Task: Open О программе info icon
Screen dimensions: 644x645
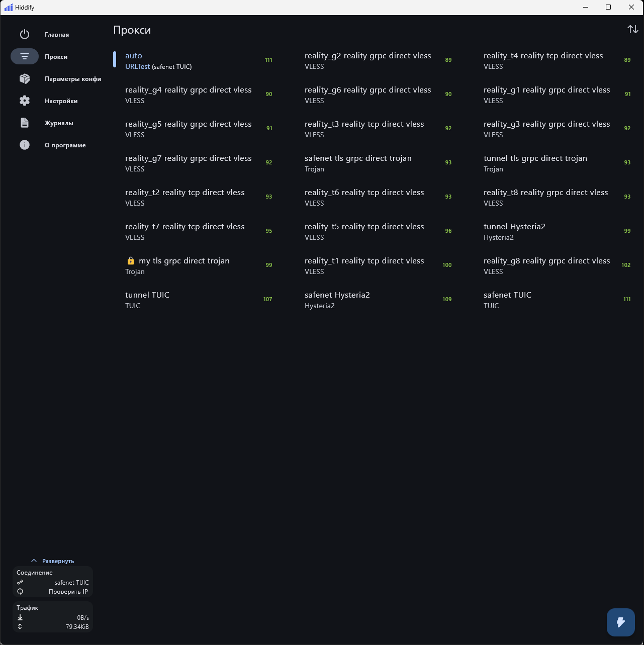Action: [25, 145]
